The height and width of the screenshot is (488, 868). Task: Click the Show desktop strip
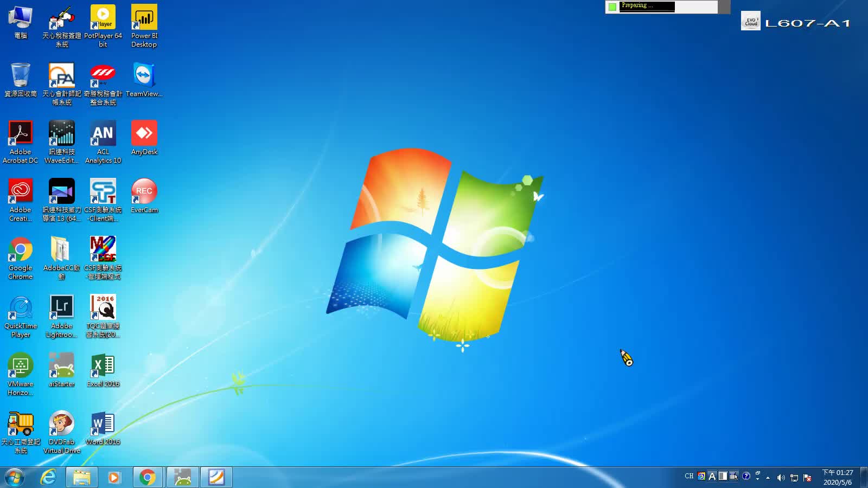864,477
